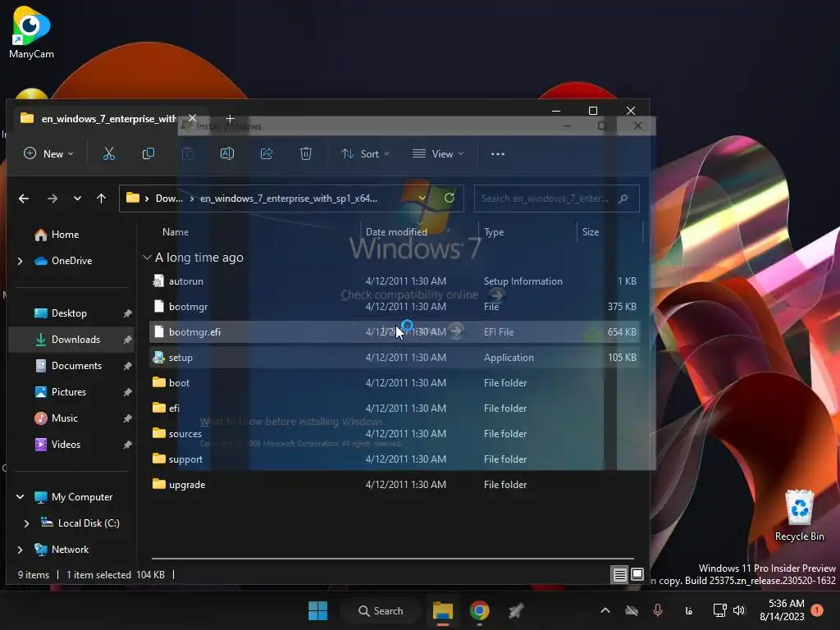This screenshot has width=840, height=630.
Task: Switch to large icons view layout
Action: tap(637, 575)
